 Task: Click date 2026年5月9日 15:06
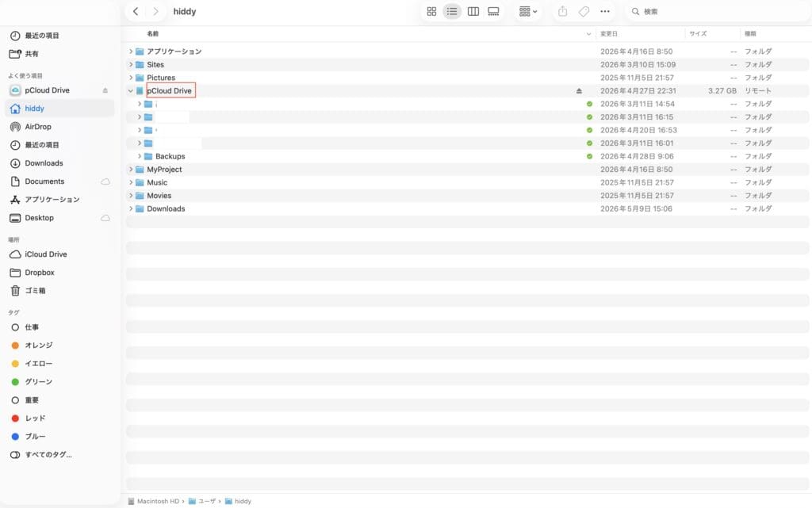(637, 209)
